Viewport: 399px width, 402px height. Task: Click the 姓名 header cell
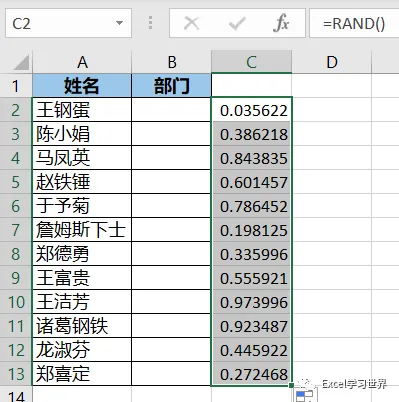82,86
